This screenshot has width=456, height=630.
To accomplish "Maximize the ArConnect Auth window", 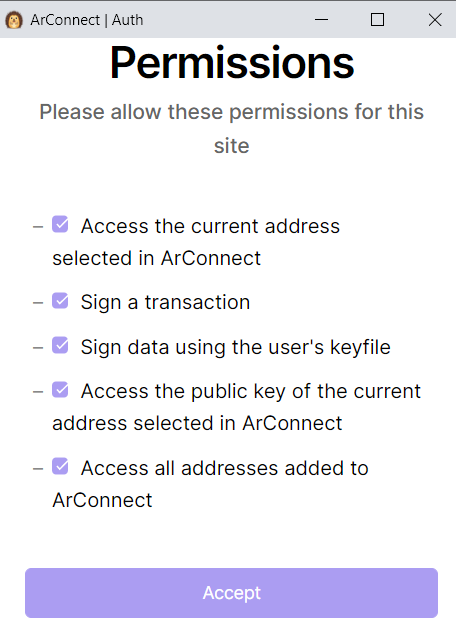I will coord(377,19).
